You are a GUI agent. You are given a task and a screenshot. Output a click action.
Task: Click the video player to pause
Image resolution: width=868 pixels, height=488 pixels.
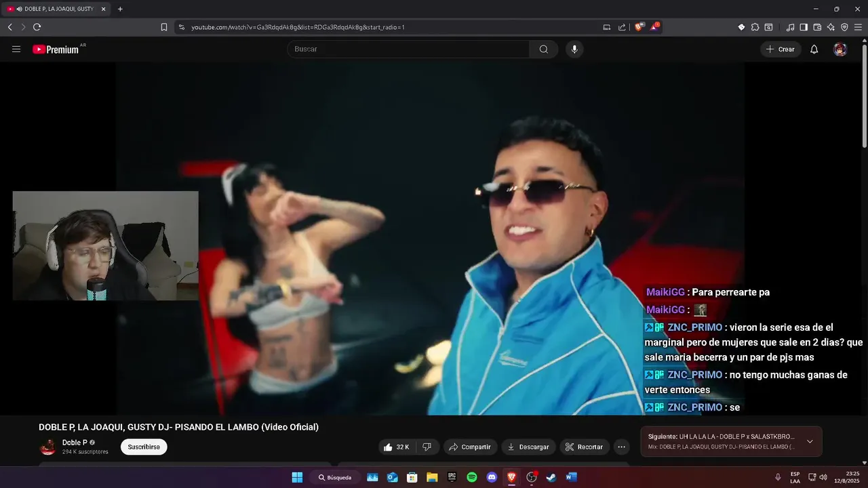(x=430, y=239)
